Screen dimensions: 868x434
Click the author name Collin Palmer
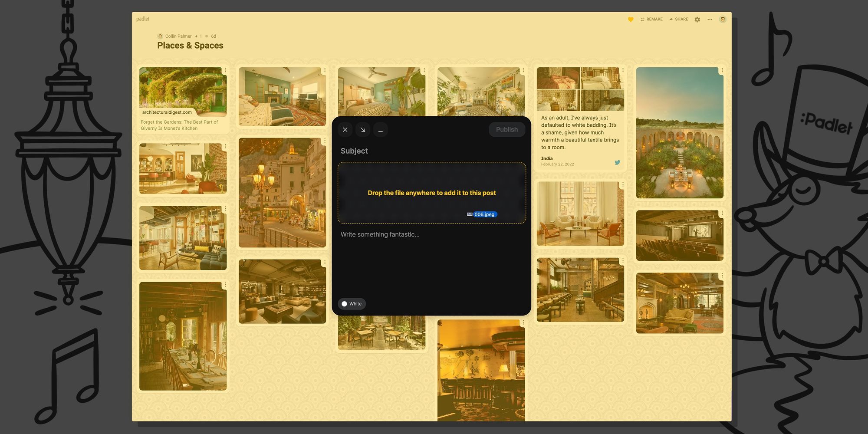[x=178, y=36]
